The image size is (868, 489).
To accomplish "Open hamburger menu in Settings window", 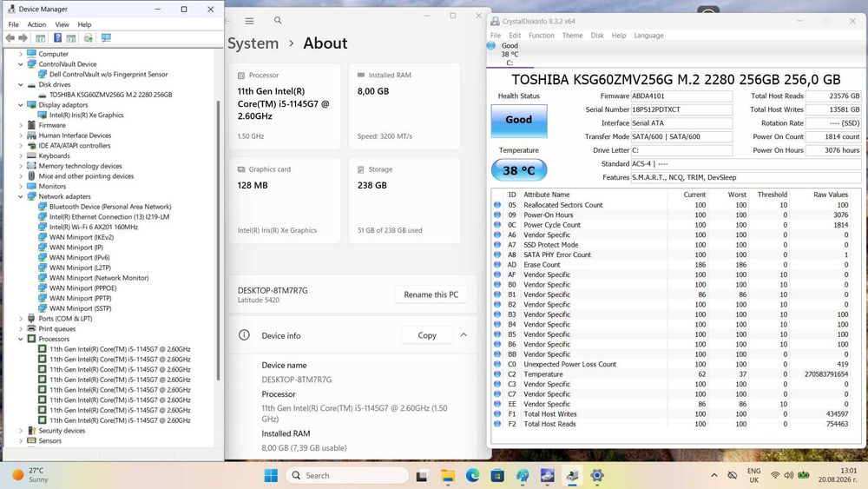I will 250,21.
